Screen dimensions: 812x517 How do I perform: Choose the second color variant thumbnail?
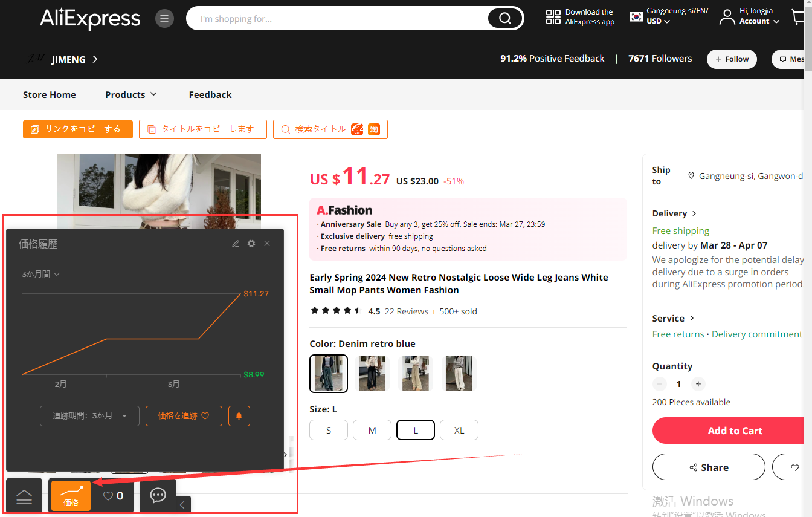[372, 374]
